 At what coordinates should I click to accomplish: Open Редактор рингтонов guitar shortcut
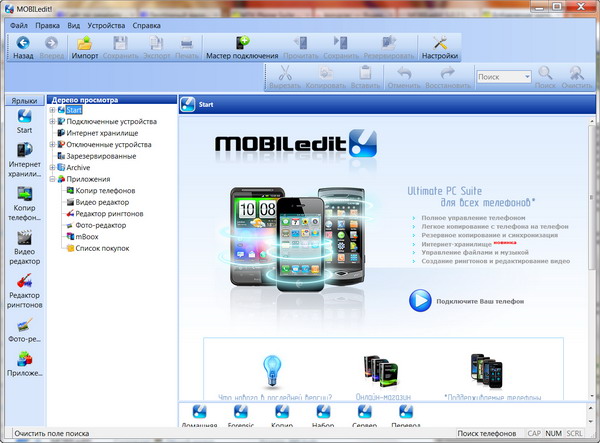tap(24, 281)
